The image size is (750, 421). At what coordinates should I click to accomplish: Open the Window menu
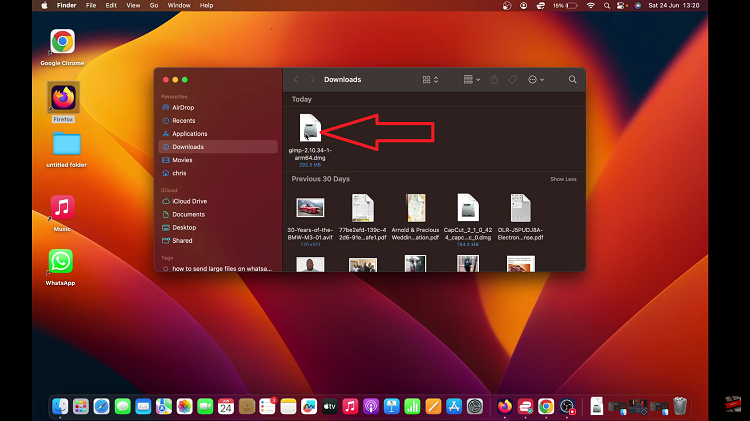pyautogui.click(x=179, y=5)
